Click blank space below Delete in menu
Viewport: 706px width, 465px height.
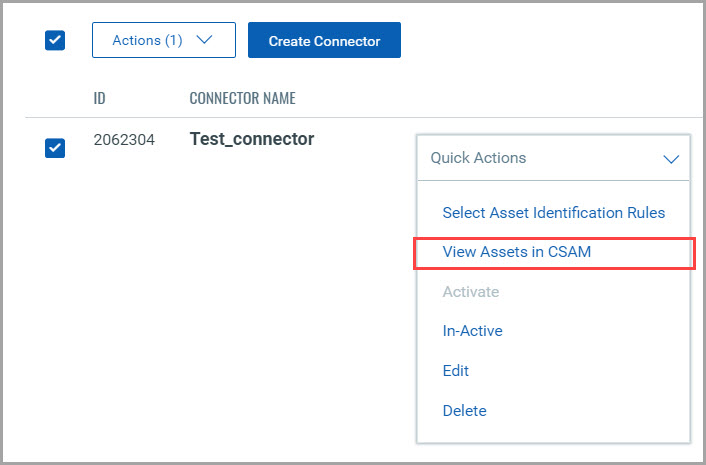(x=553, y=433)
